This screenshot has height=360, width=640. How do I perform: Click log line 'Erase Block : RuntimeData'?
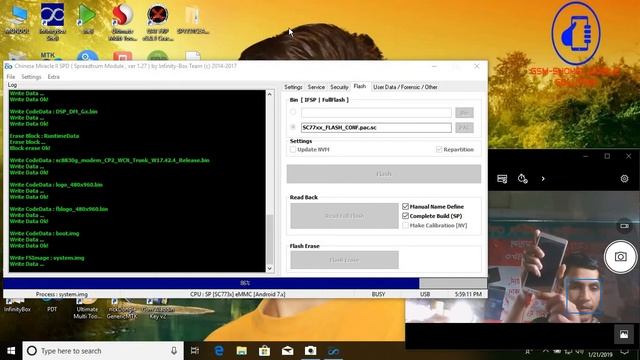point(44,136)
